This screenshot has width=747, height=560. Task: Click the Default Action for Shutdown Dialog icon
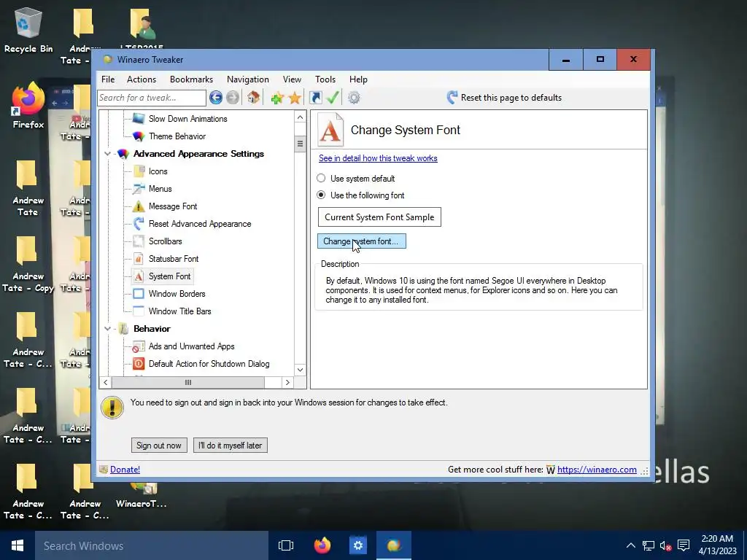(x=139, y=364)
